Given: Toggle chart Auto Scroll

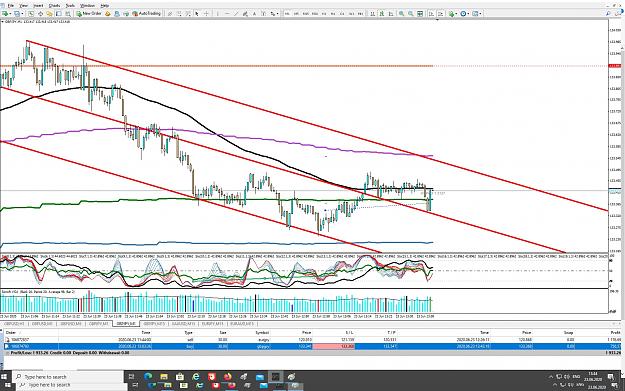Looking at the screenshot, I should click(x=431, y=14).
